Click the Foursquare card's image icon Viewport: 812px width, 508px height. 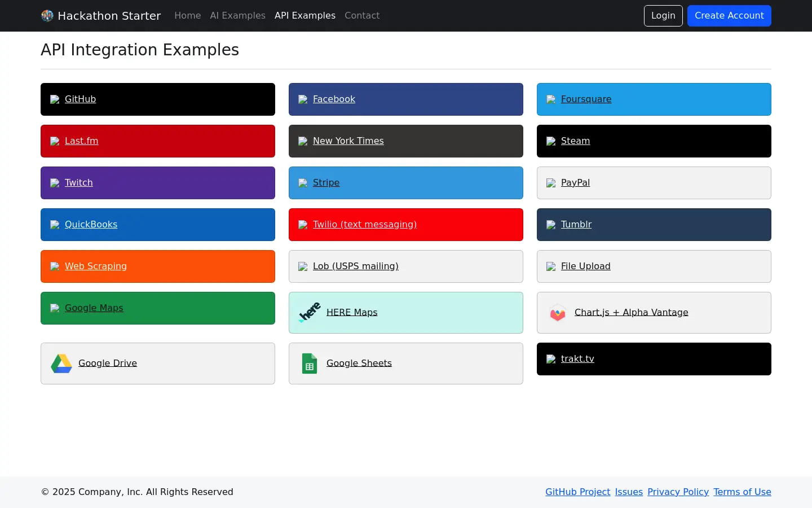551,99
